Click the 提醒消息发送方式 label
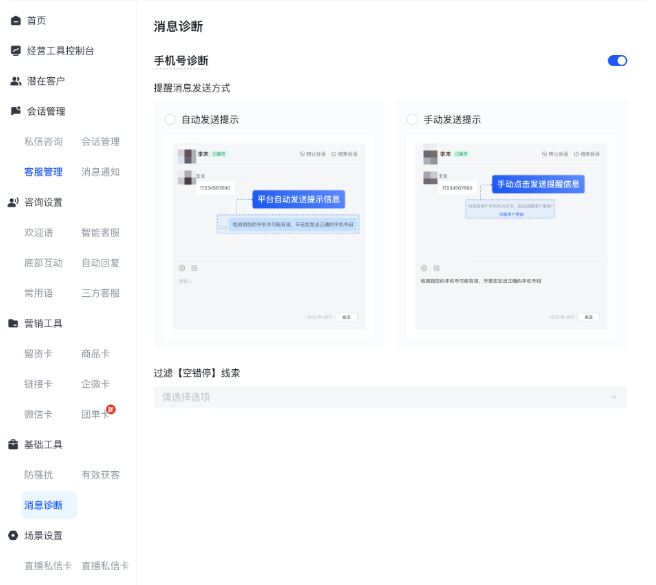Viewport: 656px width, 585px height. click(x=192, y=88)
